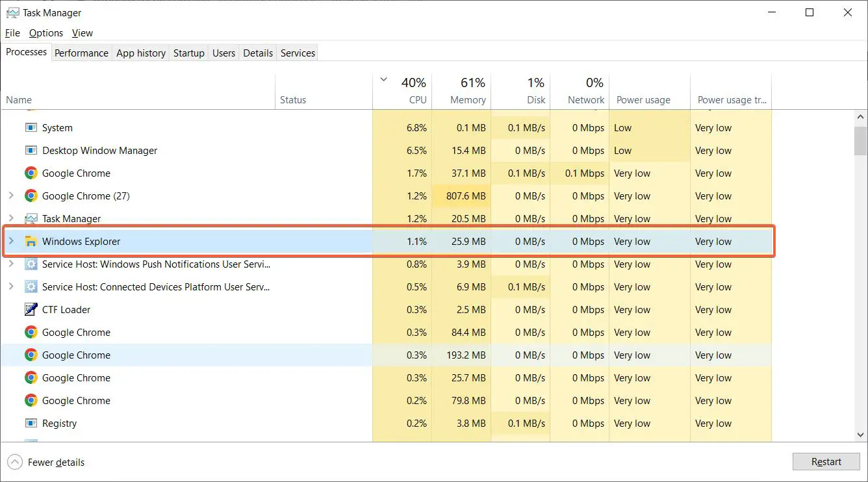The width and height of the screenshot is (868, 482).
Task: Click the sort direction arrow above CPU
Action: pos(383,80)
